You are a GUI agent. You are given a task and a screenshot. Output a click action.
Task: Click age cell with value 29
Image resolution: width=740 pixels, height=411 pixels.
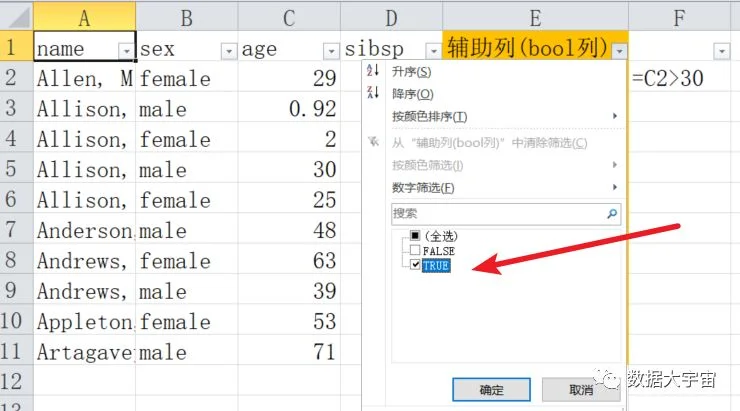coord(289,78)
